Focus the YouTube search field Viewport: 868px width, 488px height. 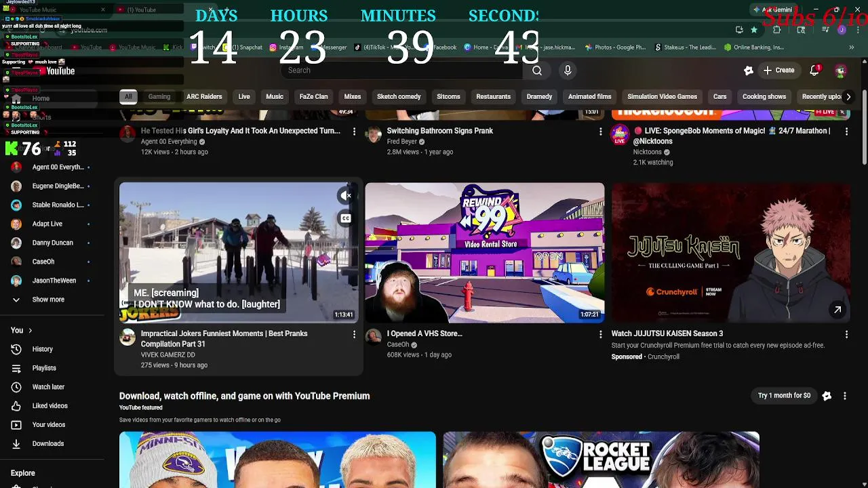(x=401, y=70)
